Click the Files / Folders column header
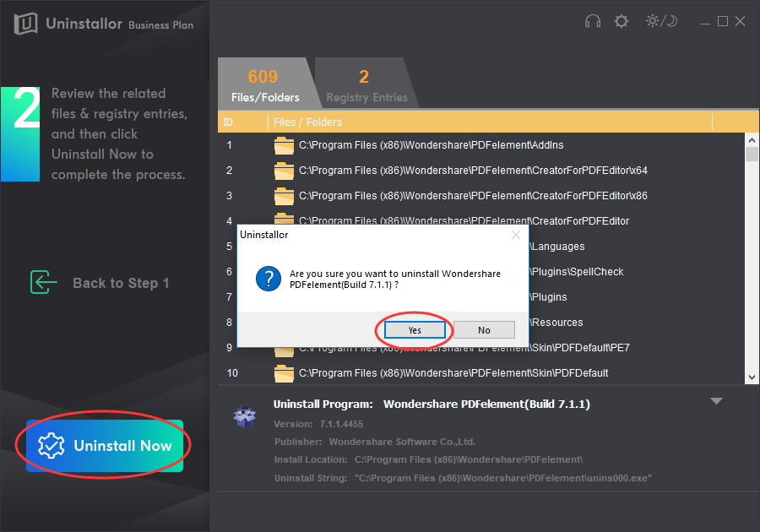Image resolution: width=760 pixels, height=532 pixels. point(490,122)
